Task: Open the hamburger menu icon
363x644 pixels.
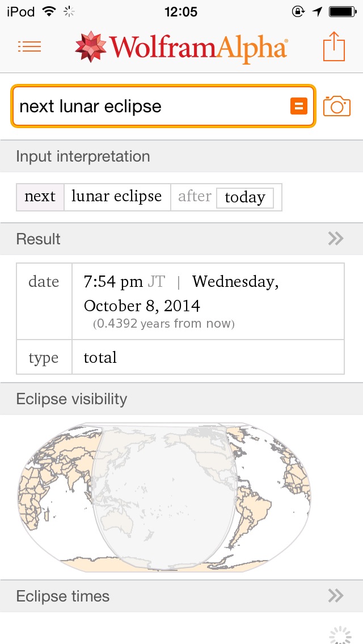Action: tap(29, 46)
